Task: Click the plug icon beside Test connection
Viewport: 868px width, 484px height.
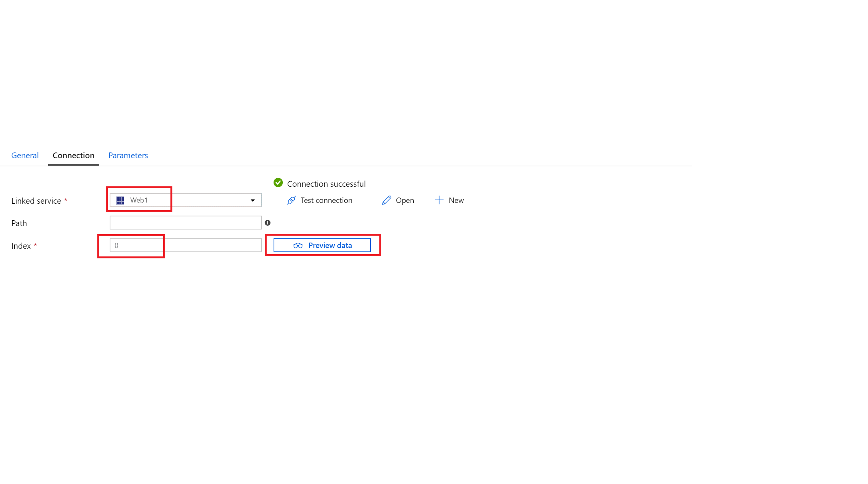Action: point(291,200)
